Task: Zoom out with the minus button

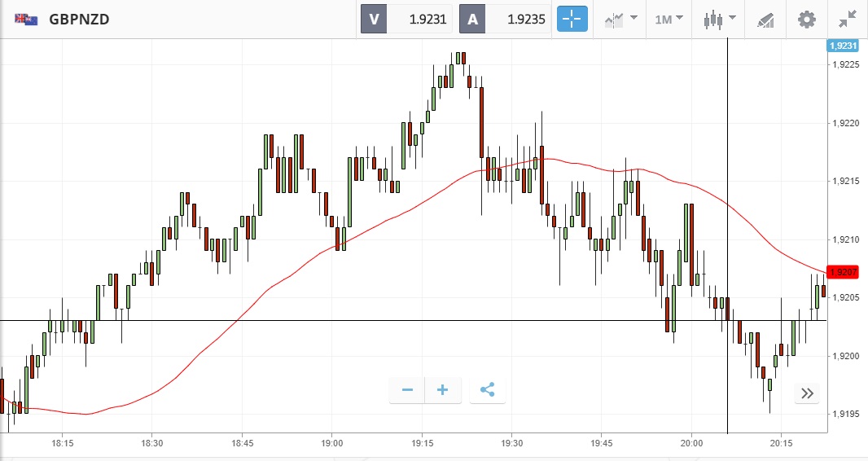Action: pyautogui.click(x=407, y=390)
